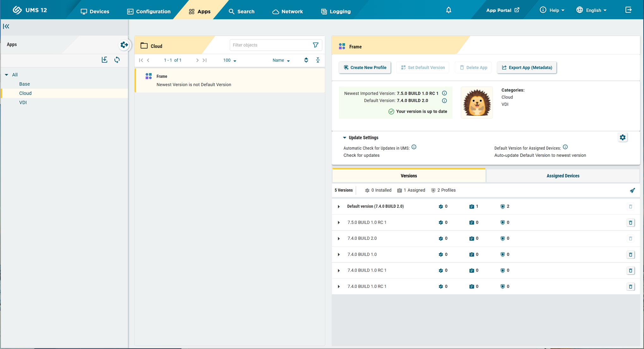
Task: Open the page size 100 dropdown
Action: [230, 60]
